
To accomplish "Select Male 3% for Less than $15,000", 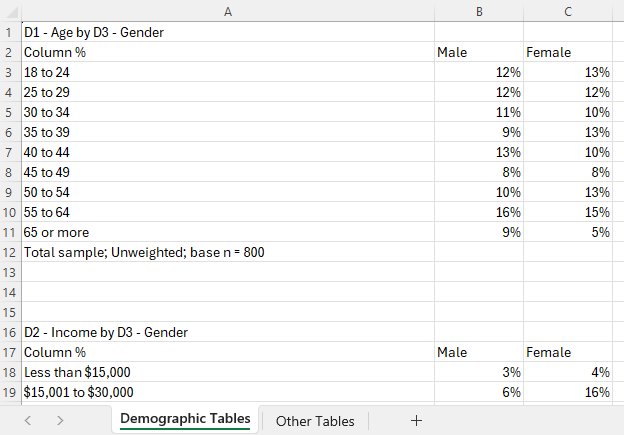I will [479, 372].
